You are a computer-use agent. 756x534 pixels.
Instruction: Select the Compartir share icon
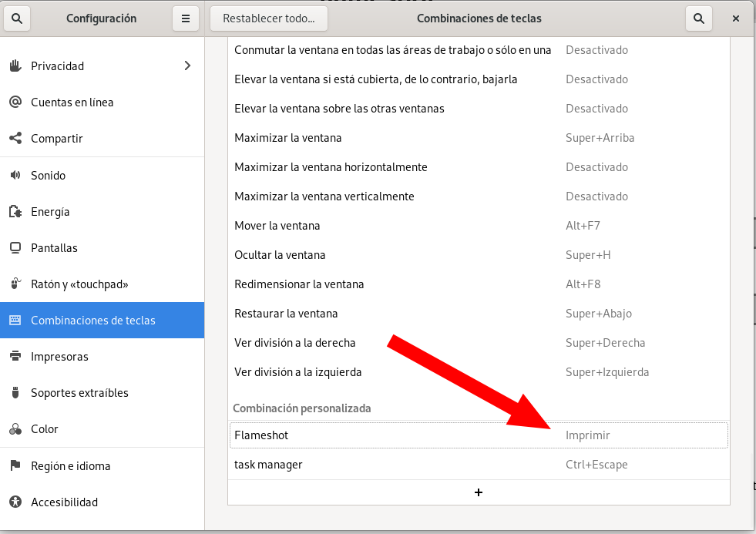coord(15,139)
